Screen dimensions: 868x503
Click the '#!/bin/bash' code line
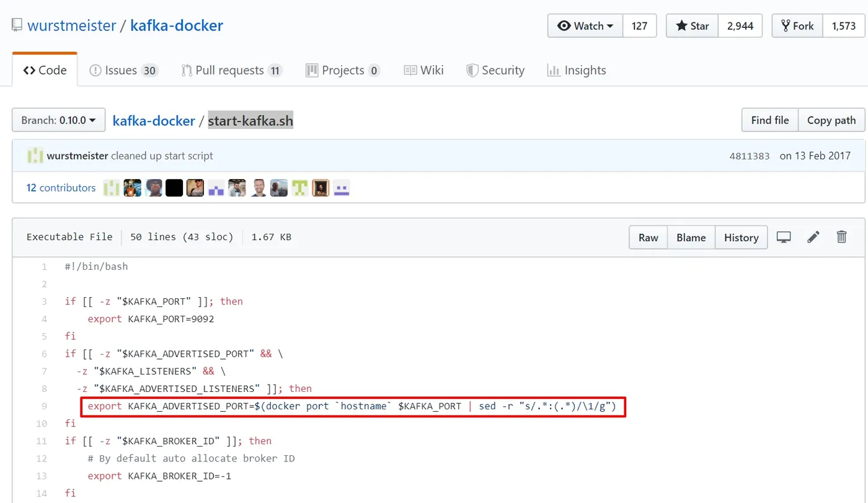[x=96, y=267]
